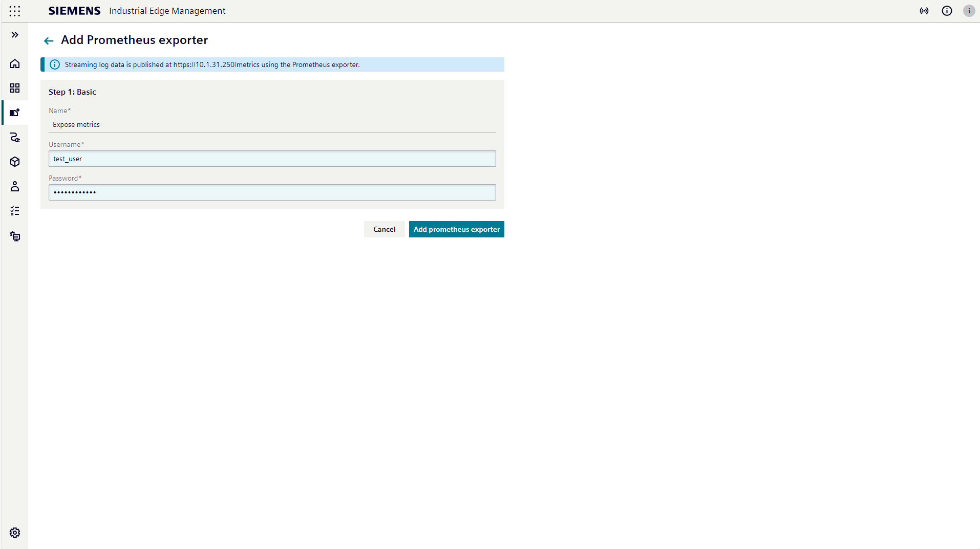Open the app launcher grid icon
The image size is (980, 549).
click(15, 11)
